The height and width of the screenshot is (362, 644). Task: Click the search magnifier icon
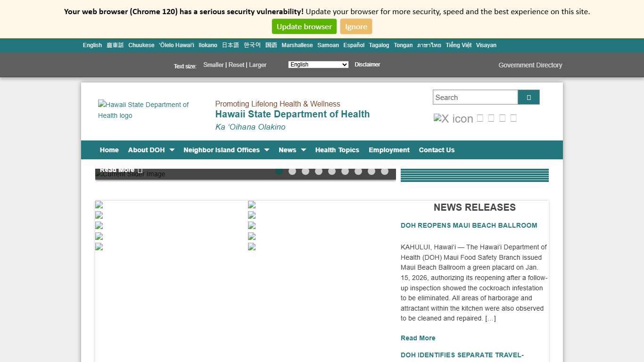(528, 97)
